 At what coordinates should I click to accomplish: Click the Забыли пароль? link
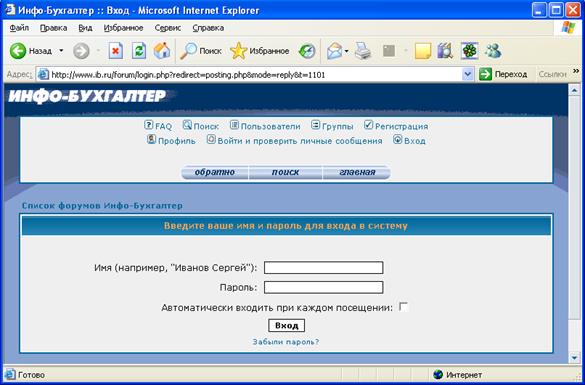pyautogui.click(x=286, y=342)
